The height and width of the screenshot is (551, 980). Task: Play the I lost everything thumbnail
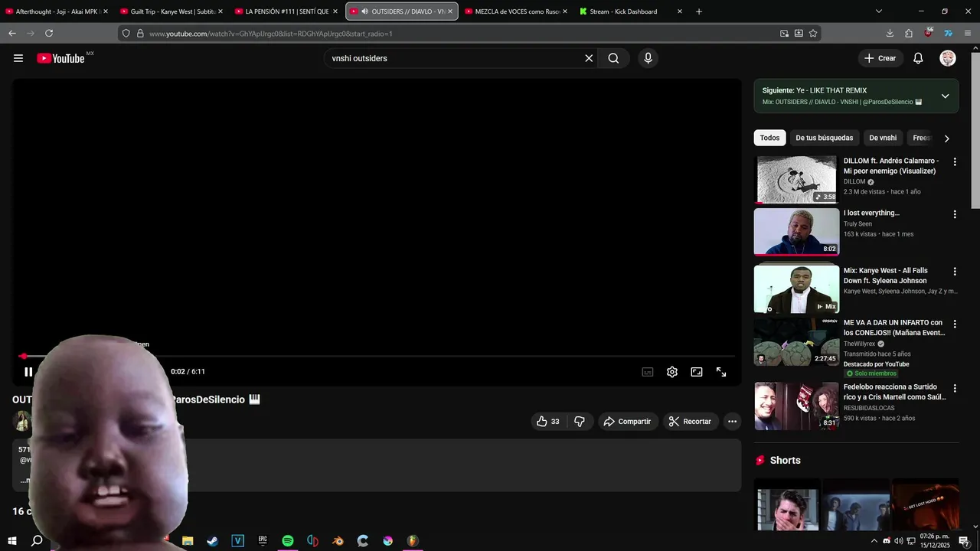click(796, 232)
